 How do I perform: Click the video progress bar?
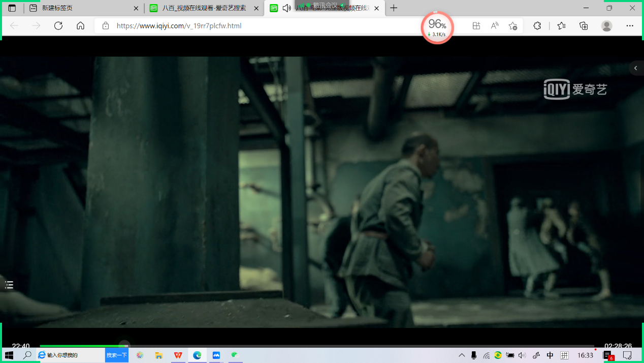(x=315, y=346)
